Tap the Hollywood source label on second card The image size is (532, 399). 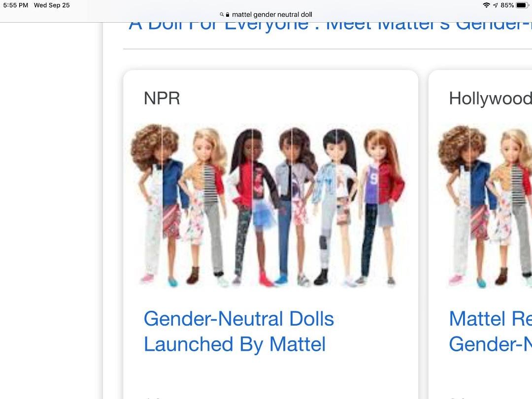pyautogui.click(x=490, y=99)
